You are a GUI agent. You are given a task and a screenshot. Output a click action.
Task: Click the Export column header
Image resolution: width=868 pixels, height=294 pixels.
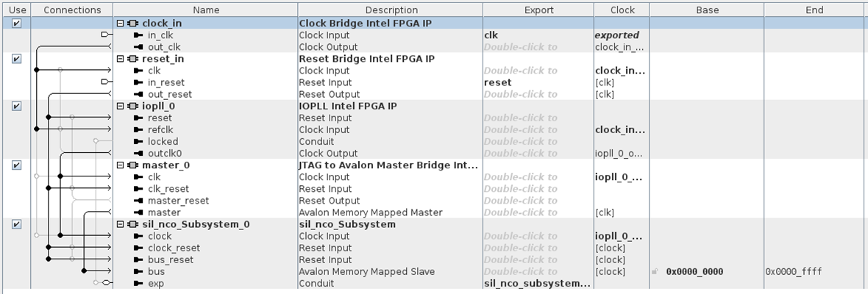538,10
